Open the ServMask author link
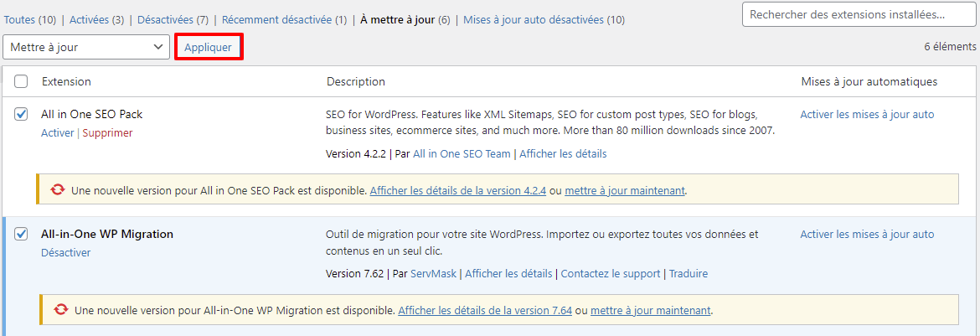 pos(434,273)
